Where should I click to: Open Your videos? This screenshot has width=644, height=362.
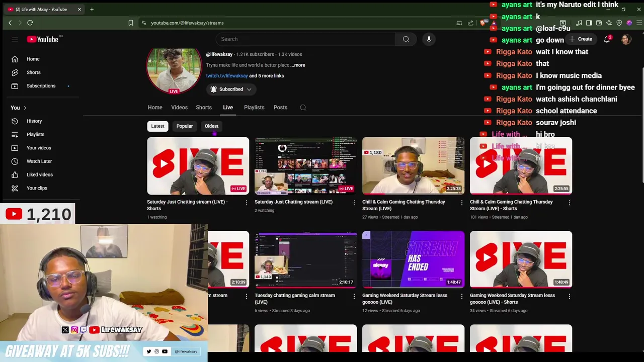click(x=39, y=148)
